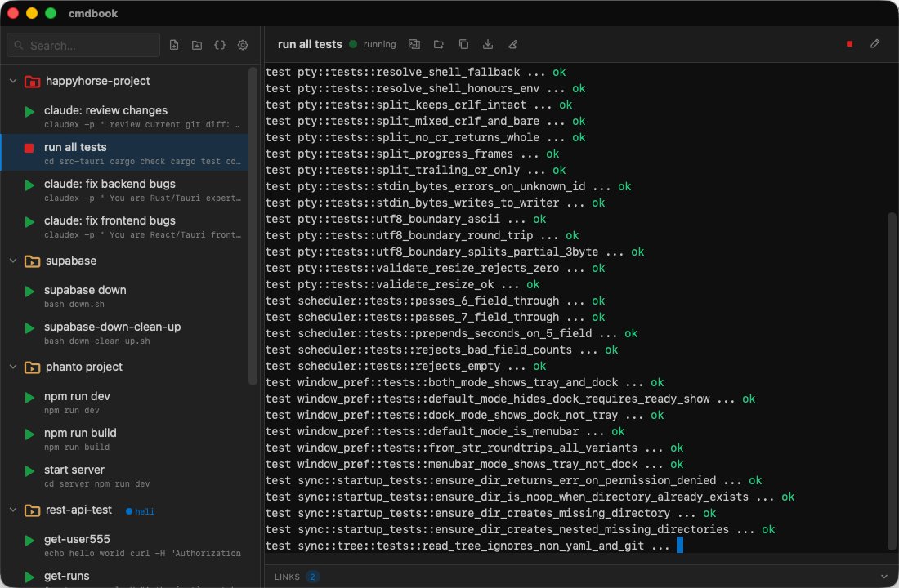This screenshot has width=899, height=588.
Task: Click 'cmdbook' window title
Action: pyautogui.click(x=93, y=13)
